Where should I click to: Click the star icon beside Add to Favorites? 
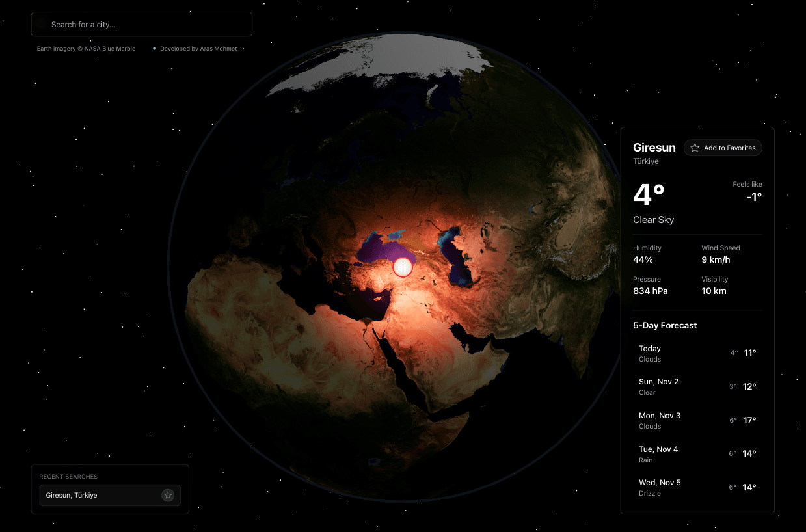[x=695, y=148]
